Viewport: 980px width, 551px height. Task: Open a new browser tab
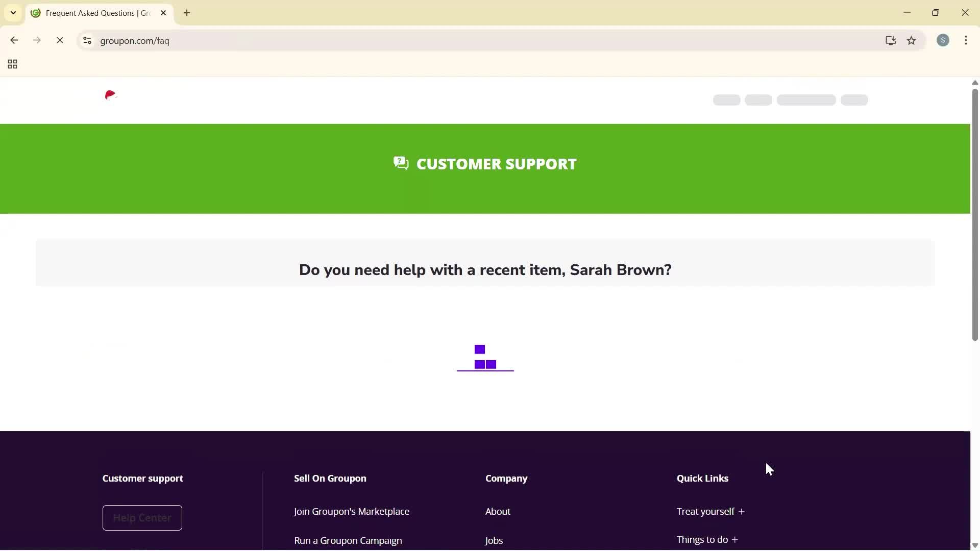point(187,13)
